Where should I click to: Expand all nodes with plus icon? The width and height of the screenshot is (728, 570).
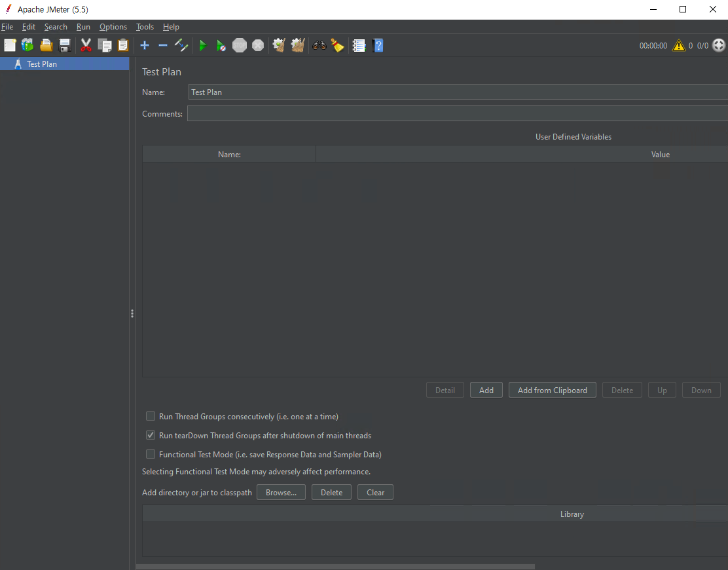[145, 45]
